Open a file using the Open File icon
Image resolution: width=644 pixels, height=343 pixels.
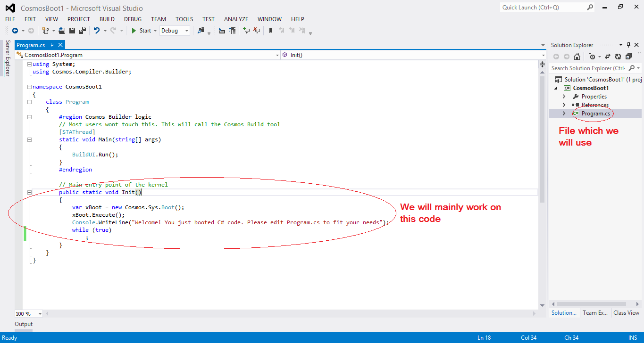tap(62, 31)
